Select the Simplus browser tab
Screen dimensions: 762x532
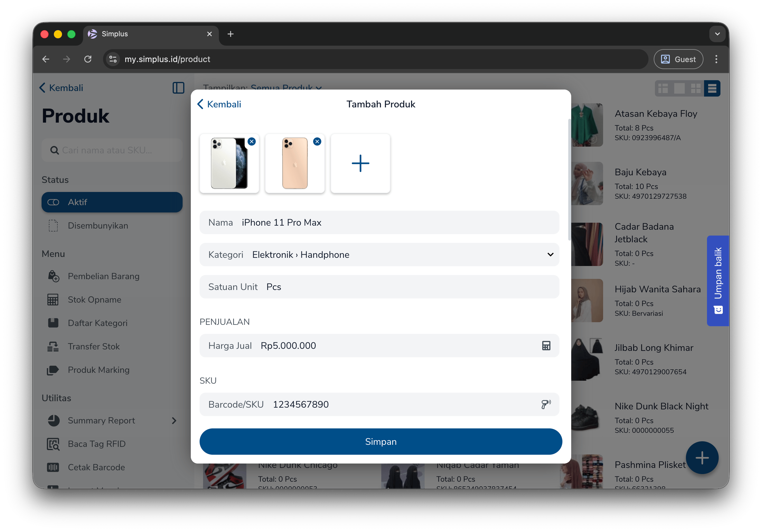[151, 34]
